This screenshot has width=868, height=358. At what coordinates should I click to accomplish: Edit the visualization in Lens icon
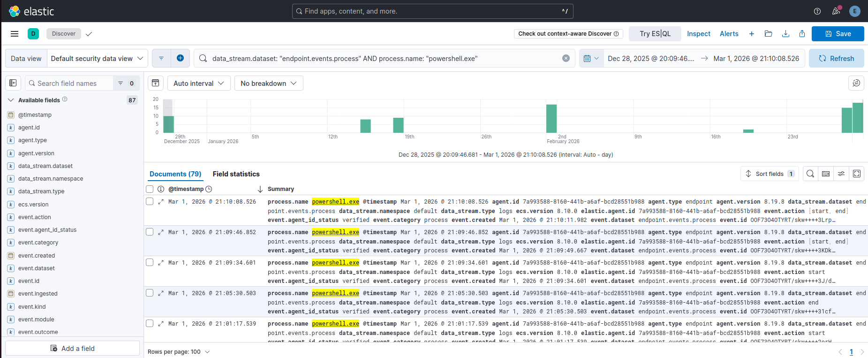tap(856, 83)
